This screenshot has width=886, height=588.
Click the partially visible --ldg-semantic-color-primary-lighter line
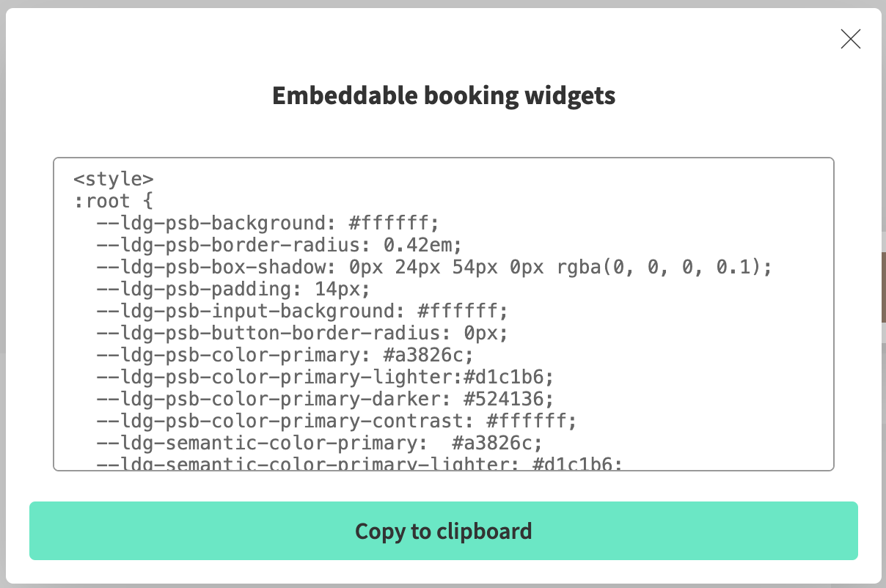tap(359, 463)
